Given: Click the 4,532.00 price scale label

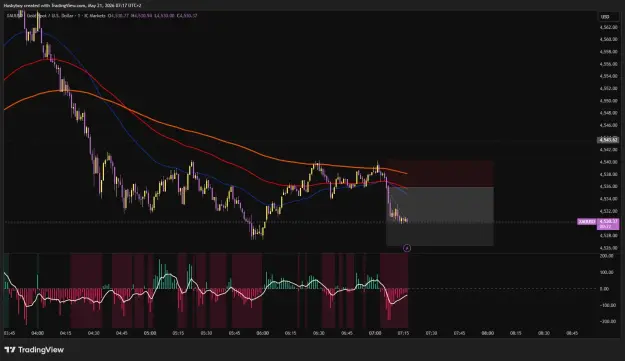Looking at the screenshot, I should [x=608, y=211].
